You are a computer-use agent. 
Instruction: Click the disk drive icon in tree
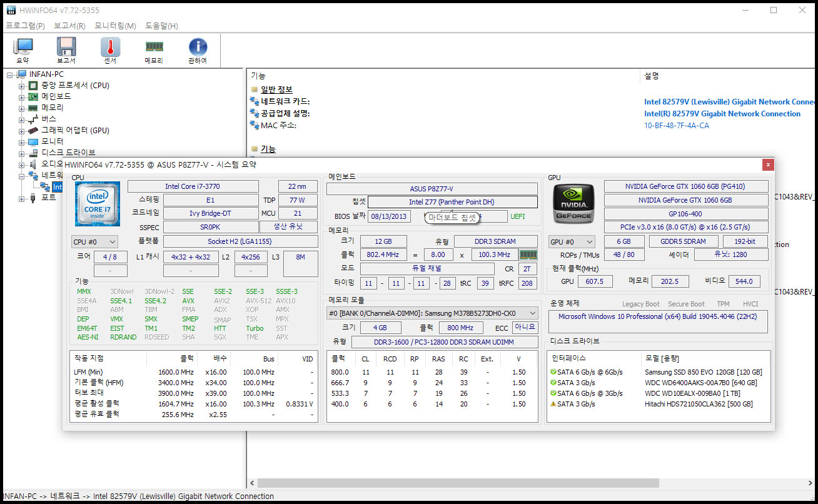(x=34, y=153)
